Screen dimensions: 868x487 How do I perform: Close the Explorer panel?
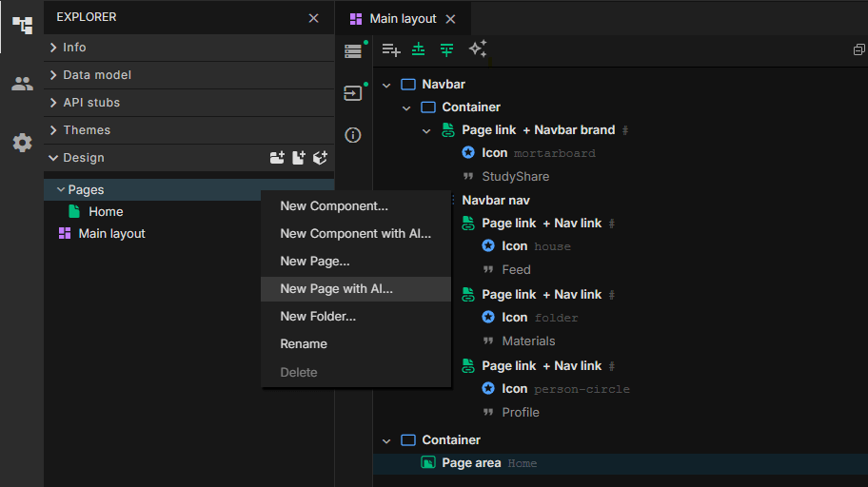coord(314,18)
